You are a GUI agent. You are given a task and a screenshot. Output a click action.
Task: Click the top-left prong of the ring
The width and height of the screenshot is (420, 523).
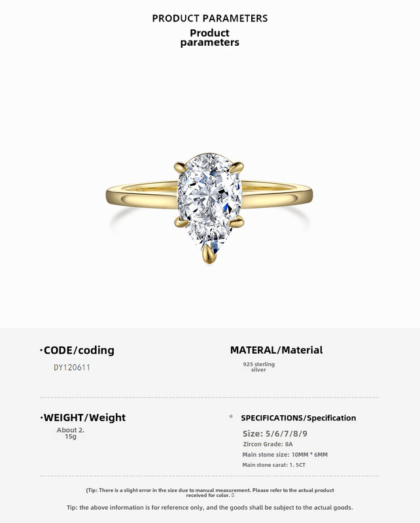(181, 166)
